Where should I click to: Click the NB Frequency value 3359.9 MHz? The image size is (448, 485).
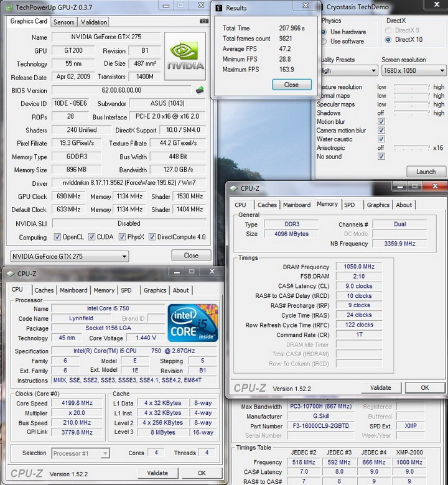tap(399, 243)
